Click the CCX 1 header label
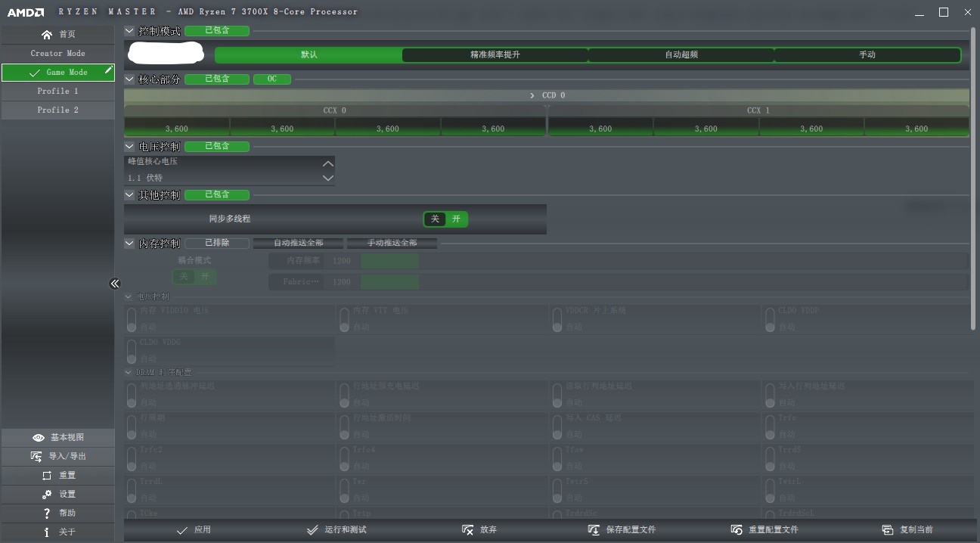This screenshot has height=543, width=980. click(x=758, y=111)
